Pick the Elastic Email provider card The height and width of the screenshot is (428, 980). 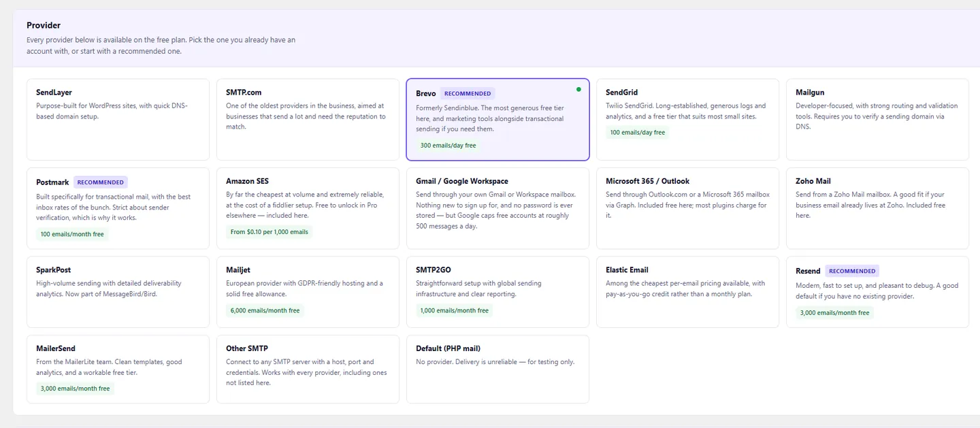coord(687,292)
